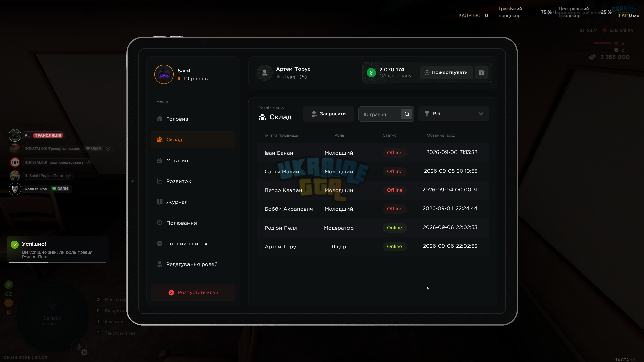This screenshot has width=644, height=362.
Task: Click the Інвентар hint in the HUD
Action: pyautogui.click(x=114, y=322)
